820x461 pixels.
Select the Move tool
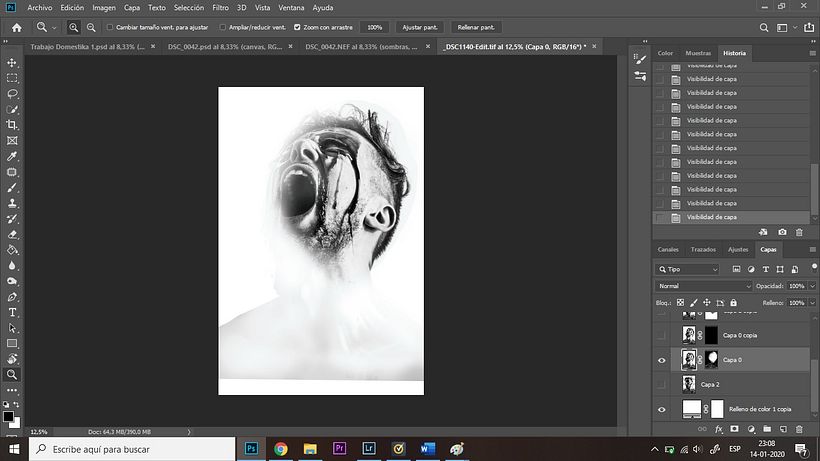coord(12,63)
